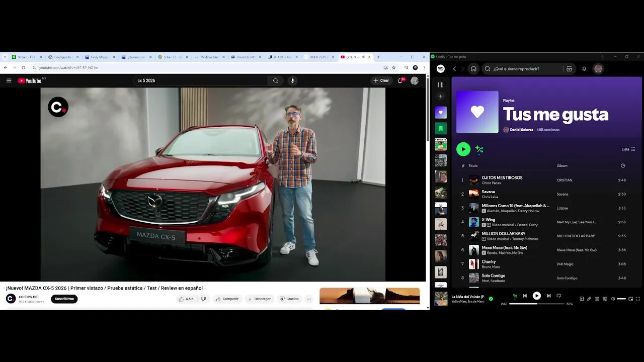Open 24K Magic album link
This screenshot has width=644, height=362.
click(x=565, y=264)
